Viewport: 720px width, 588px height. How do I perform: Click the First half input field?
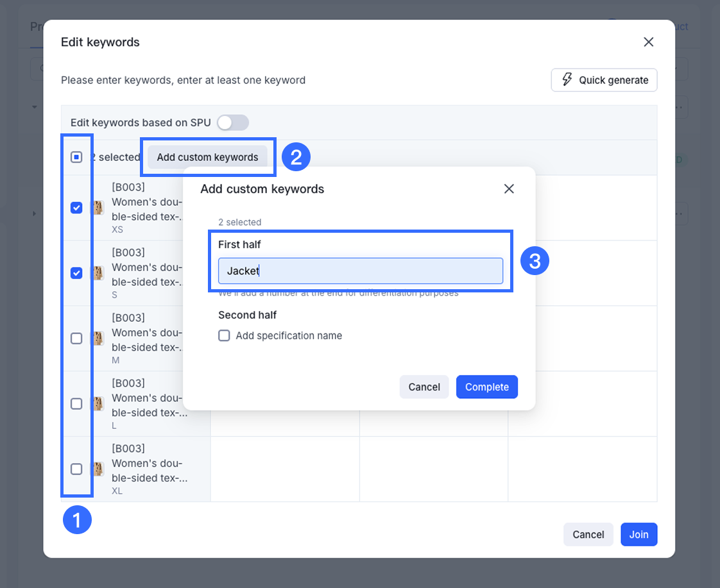click(x=360, y=271)
